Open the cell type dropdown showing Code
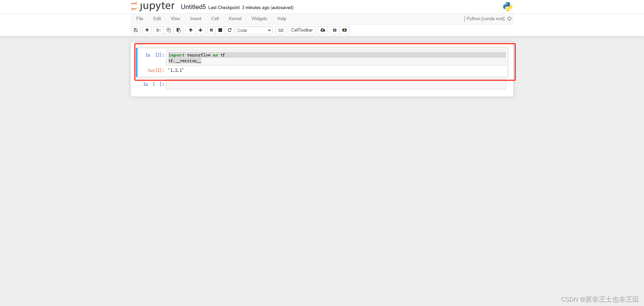This screenshot has width=644, height=306. pyautogui.click(x=254, y=30)
